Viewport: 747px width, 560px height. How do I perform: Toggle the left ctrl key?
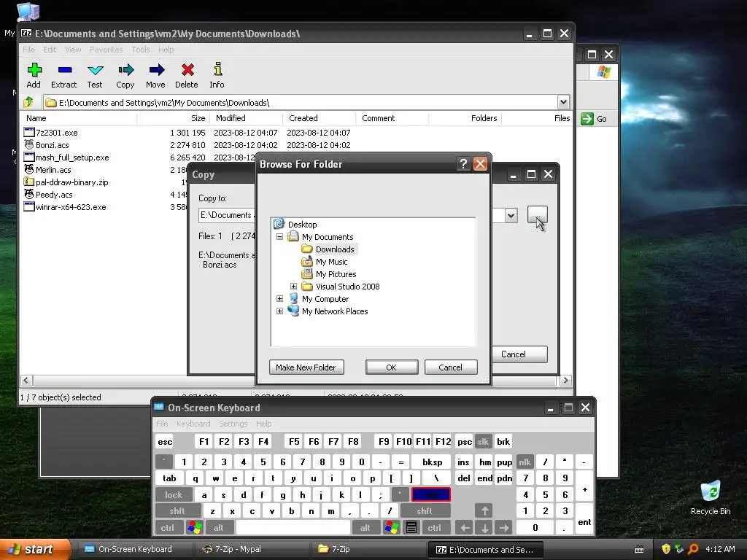tap(168, 528)
